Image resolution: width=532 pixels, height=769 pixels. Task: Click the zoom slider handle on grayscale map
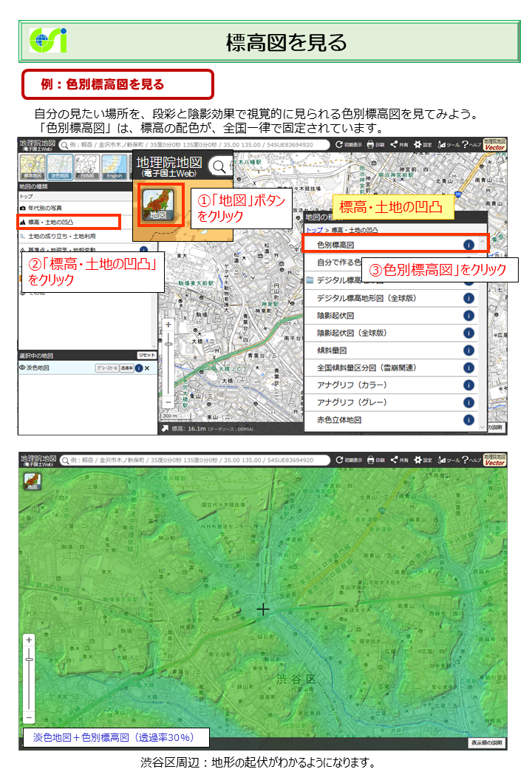(x=168, y=344)
